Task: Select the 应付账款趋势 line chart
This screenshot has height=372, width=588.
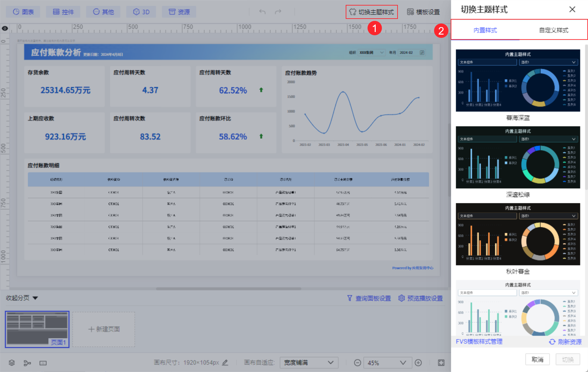Action: pos(357,110)
